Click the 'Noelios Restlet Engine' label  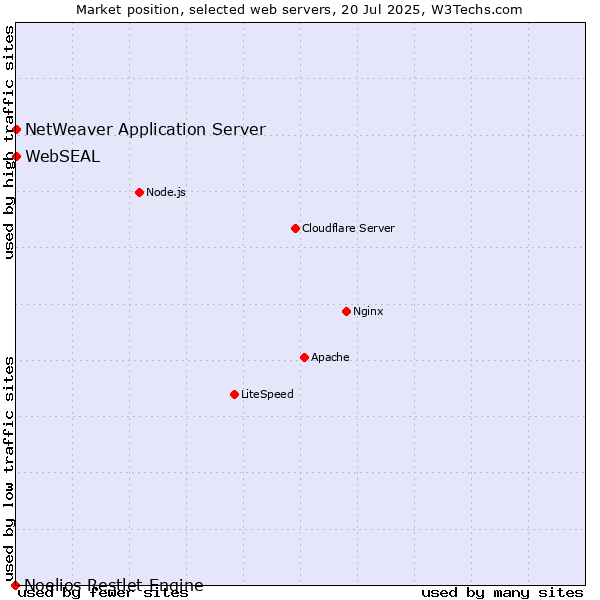point(114,585)
